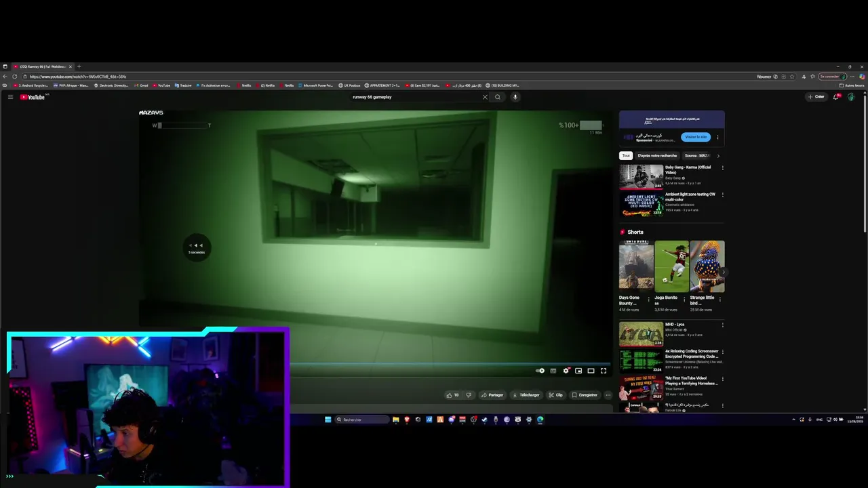Image resolution: width=868 pixels, height=488 pixels.
Task: Open options for Ambient light zone video
Action: [x=722, y=195]
